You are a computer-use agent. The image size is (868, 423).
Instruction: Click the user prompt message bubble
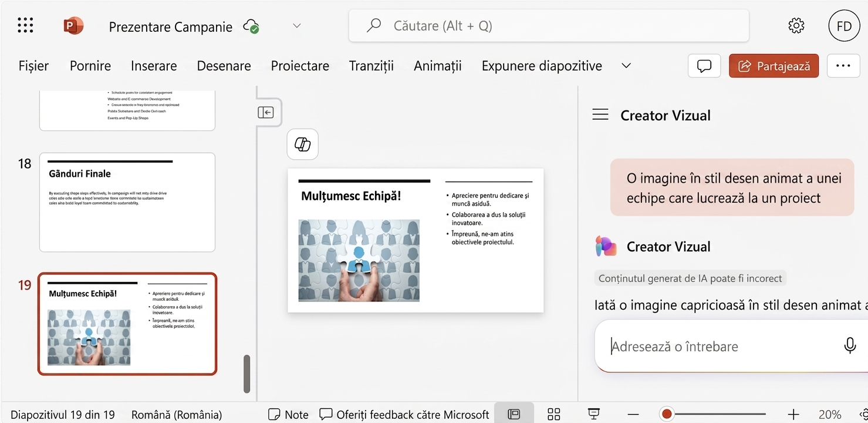tap(732, 188)
